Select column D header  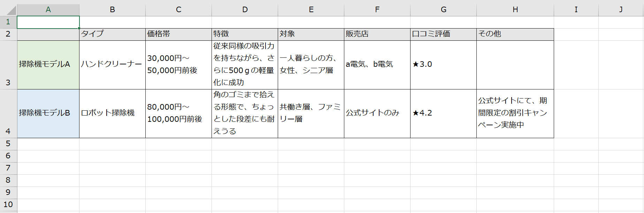click(x=245, y=10)
